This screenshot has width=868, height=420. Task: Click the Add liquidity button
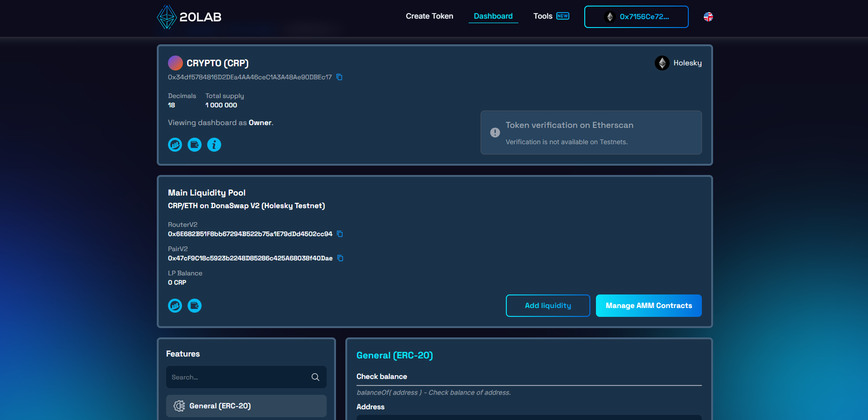[548, 306]
